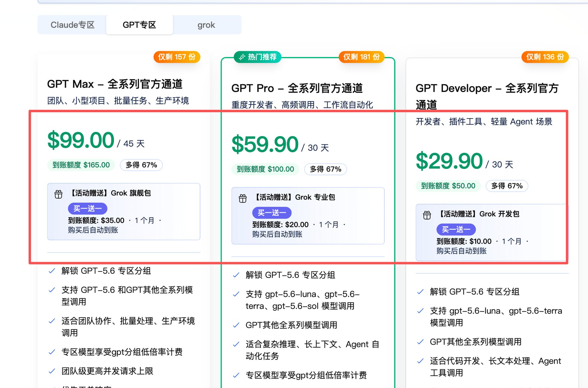Screen dimensions: 588x388
Task: Click the 到账额度: $20.00 text
Action: click(x=281, y=225)
